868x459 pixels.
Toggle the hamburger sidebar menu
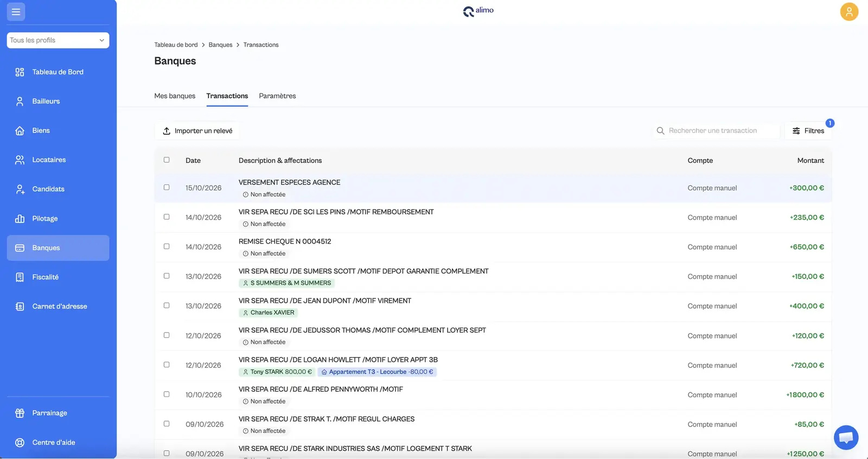click(x=16, y=12)
